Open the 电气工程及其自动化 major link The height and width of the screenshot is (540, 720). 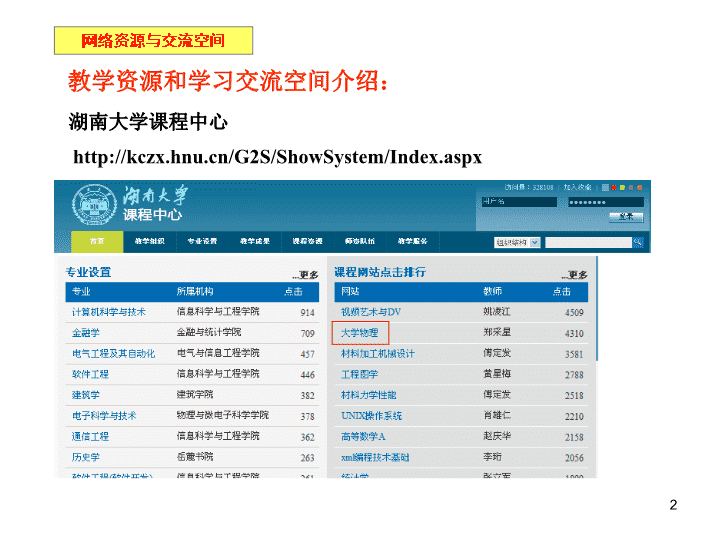[x=113, y=354]
